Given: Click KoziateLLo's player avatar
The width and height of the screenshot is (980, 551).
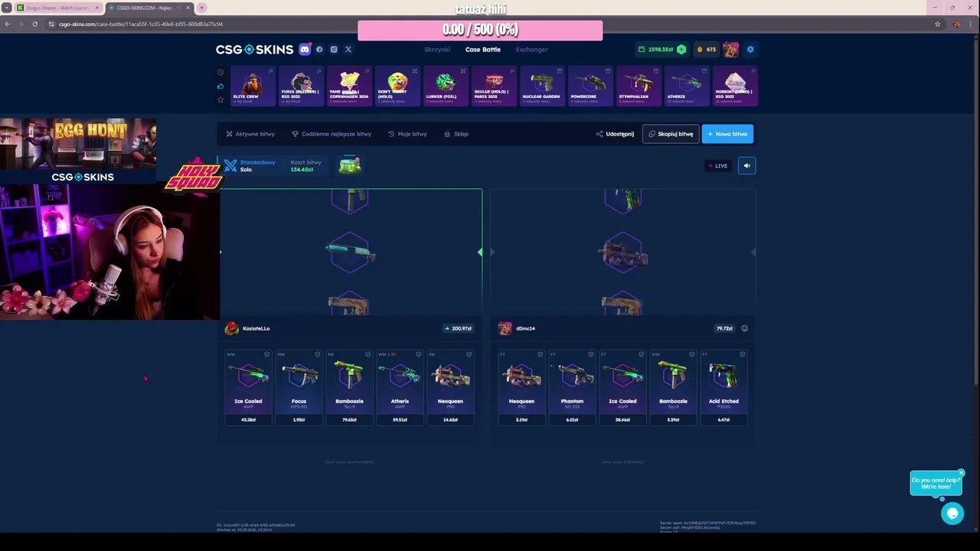Looking at the screenshot, I should 231,328.
